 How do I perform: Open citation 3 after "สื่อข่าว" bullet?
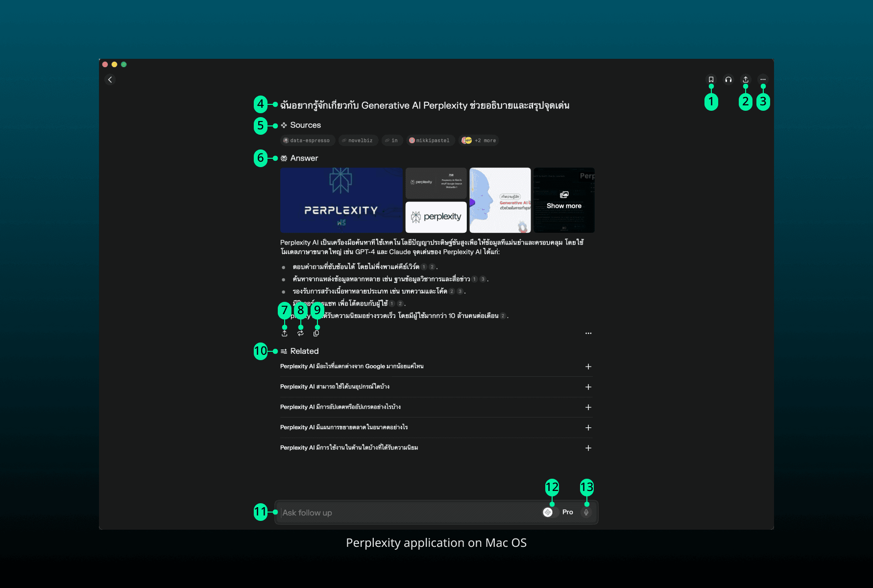[483, 279]
